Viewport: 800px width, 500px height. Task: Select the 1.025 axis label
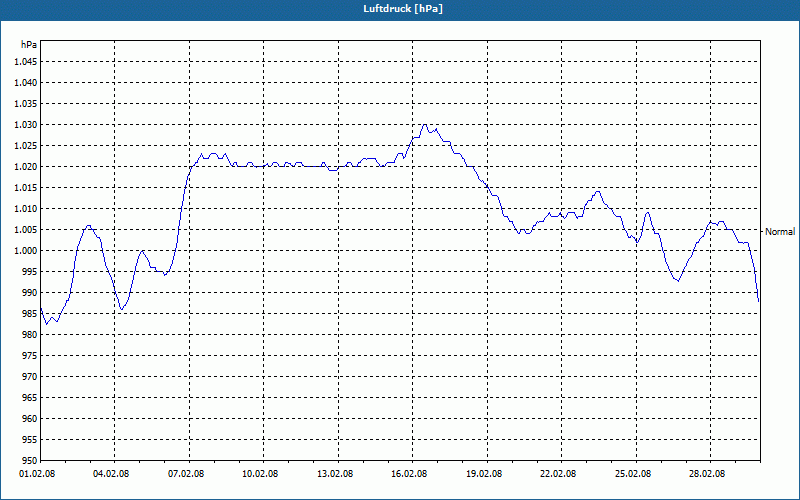coord(26,146)
